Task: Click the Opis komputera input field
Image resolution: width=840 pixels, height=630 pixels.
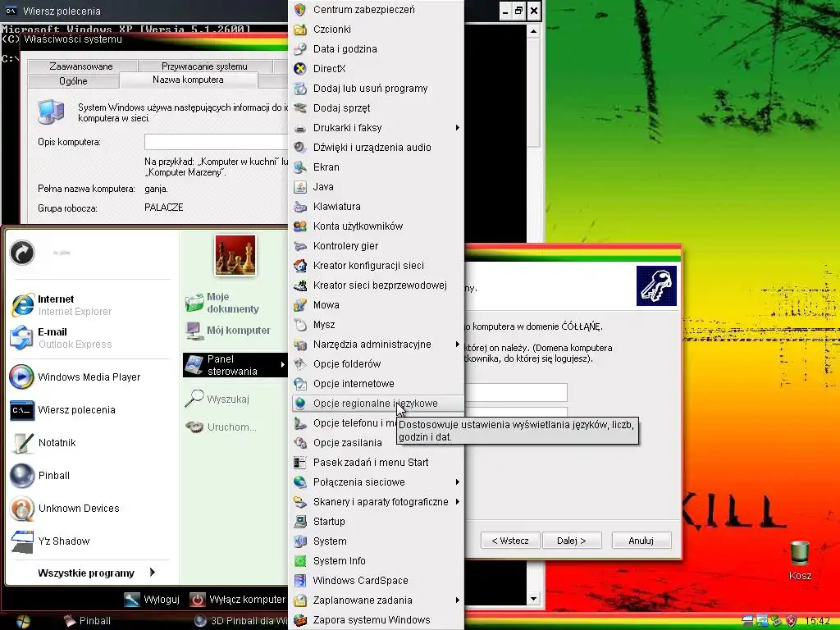Action: click(x=217, y=142)
